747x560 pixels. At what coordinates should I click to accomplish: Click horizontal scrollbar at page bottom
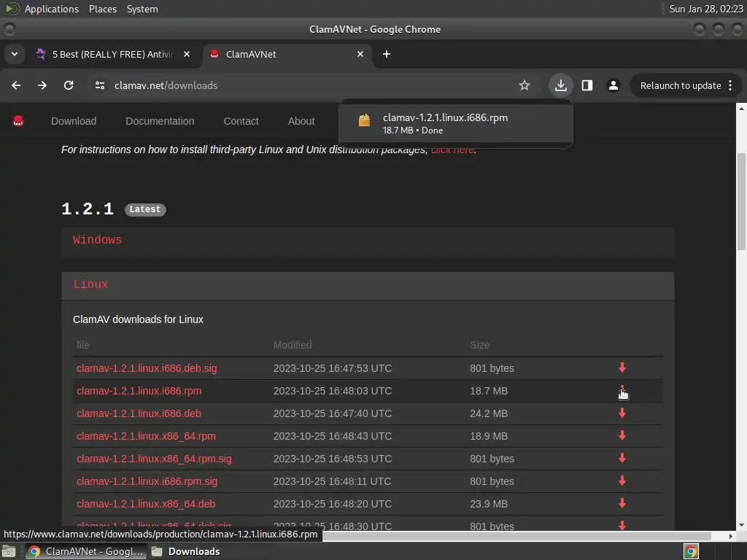click(x=517, y=536)
